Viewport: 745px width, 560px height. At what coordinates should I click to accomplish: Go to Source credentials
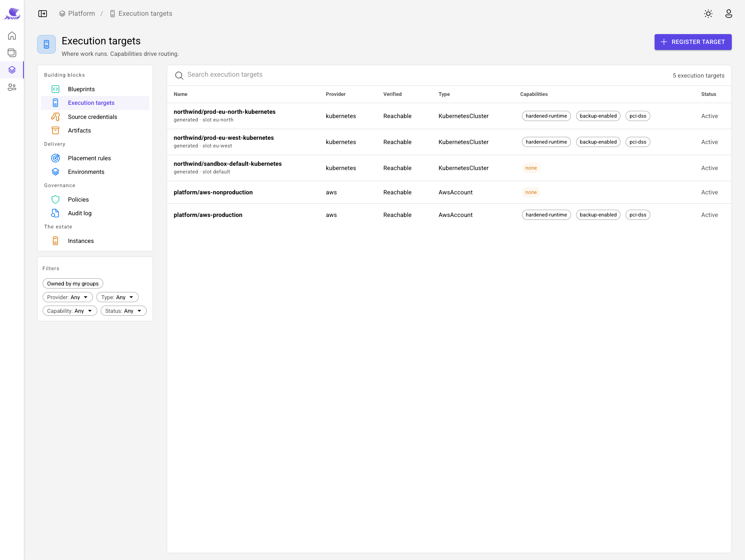[x=95, y=117]
